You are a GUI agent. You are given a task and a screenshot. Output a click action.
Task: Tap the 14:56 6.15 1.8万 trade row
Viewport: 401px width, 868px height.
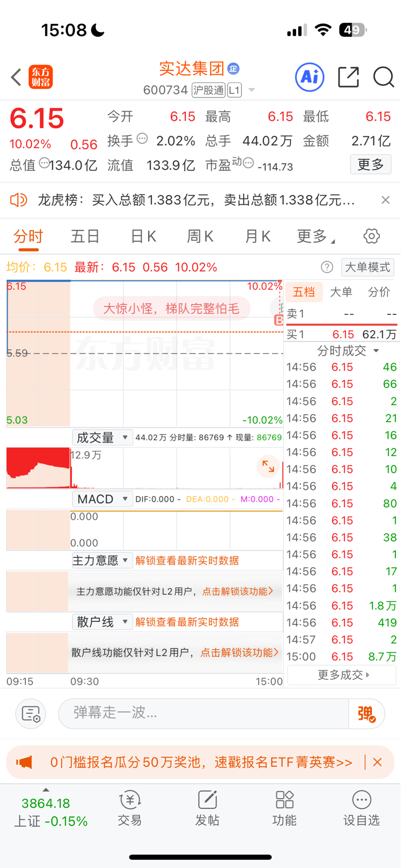(342, 606)
